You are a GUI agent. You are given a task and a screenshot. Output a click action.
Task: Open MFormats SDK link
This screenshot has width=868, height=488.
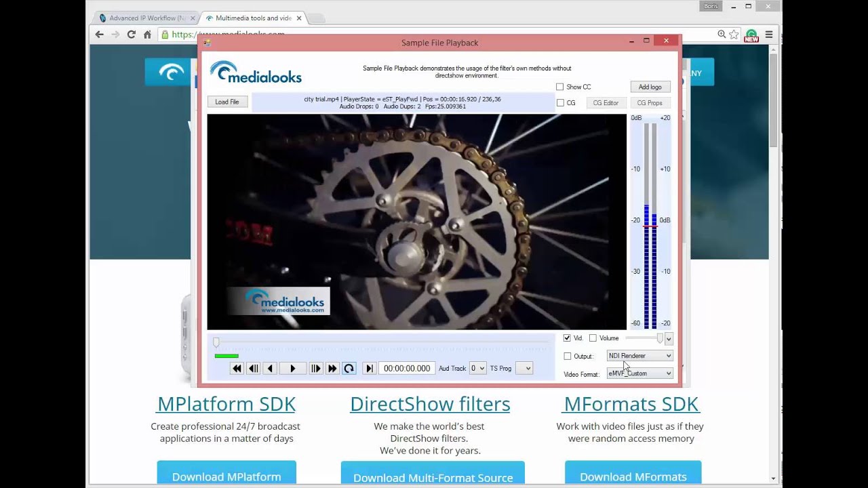pyautogui.click(x=631, y=404)
